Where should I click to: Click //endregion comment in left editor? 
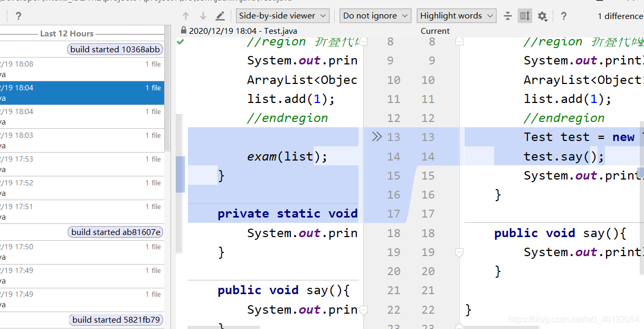[287, 118]
